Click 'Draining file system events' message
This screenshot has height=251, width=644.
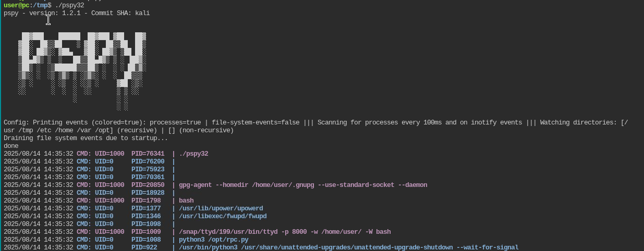click(x=86, y=138)
